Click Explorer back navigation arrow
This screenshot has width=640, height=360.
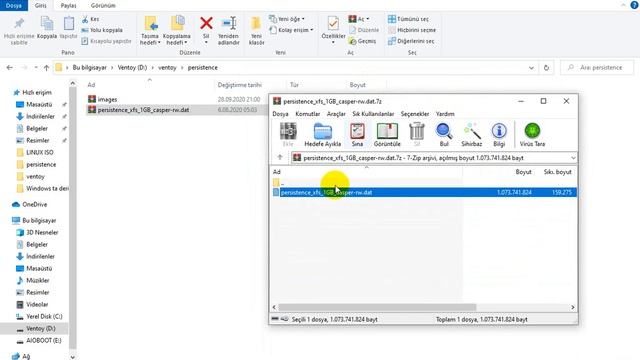coord(9,68)
